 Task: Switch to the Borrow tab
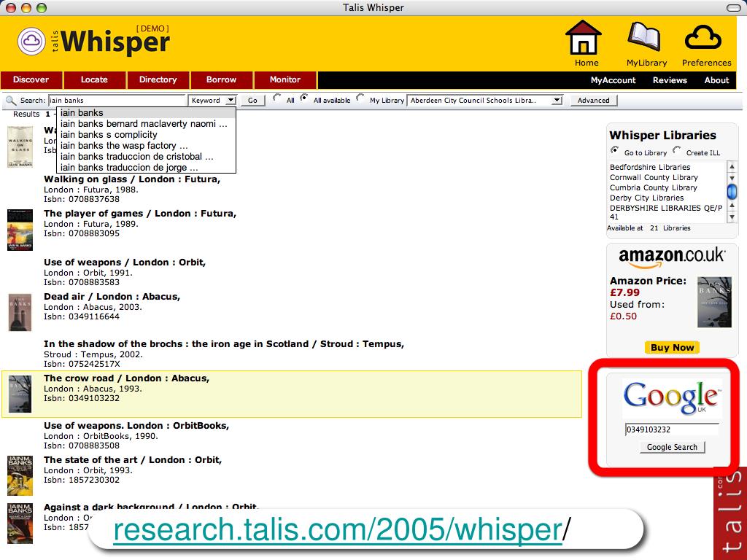click(222, 80)
